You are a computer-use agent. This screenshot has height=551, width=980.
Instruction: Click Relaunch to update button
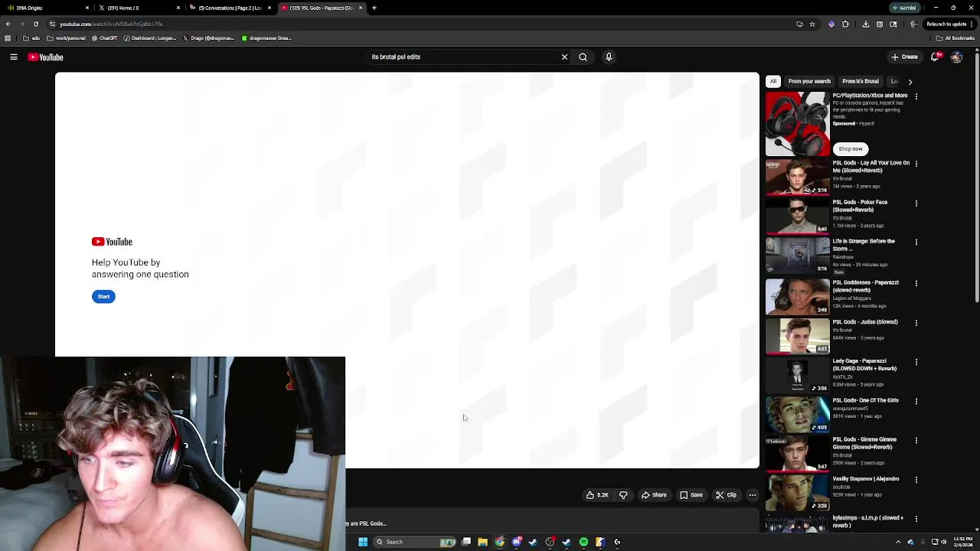[x=947, y=24]
